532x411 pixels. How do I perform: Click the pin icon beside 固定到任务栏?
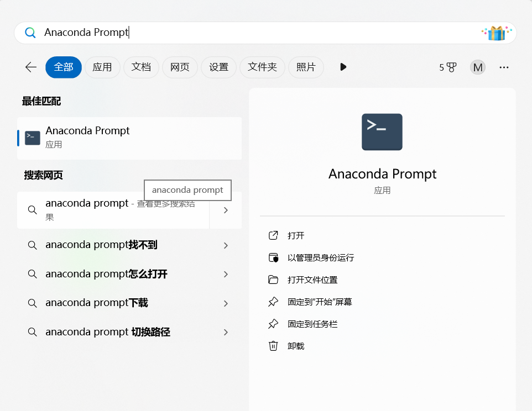pyautogui.click(x=273, y=324)
